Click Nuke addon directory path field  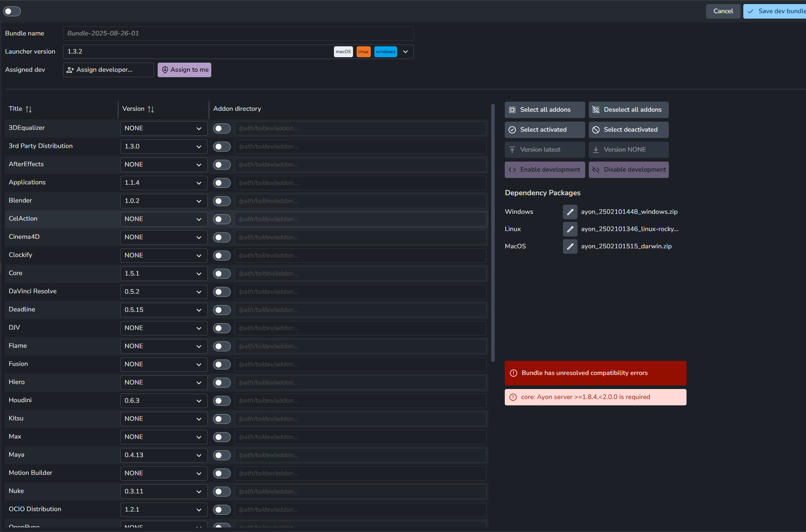click(x=360, y=492)
